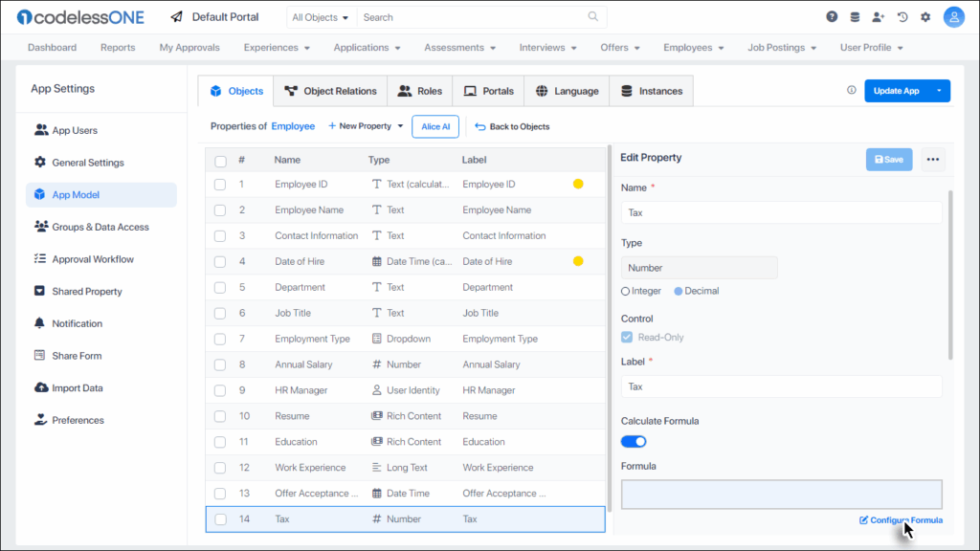Check the Annual Salary row checkbox
This screenshot has width=980, height=551.
coord(220,364)
